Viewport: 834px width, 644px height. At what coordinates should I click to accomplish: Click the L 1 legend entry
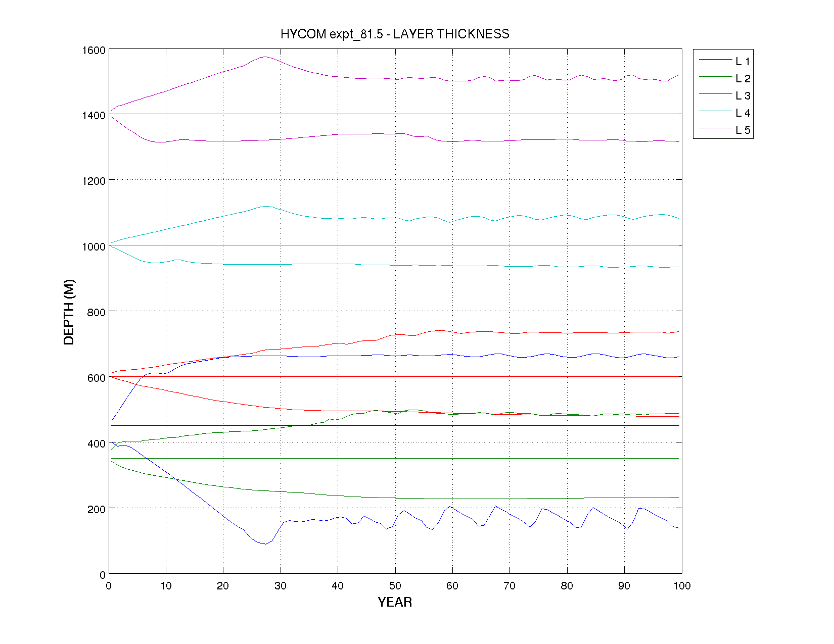coord(743,62)
